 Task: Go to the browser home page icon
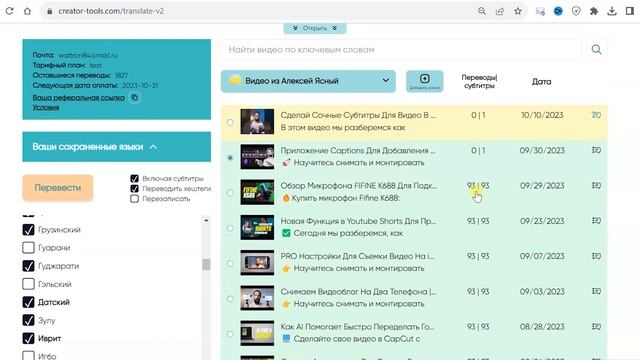[27, 11]
